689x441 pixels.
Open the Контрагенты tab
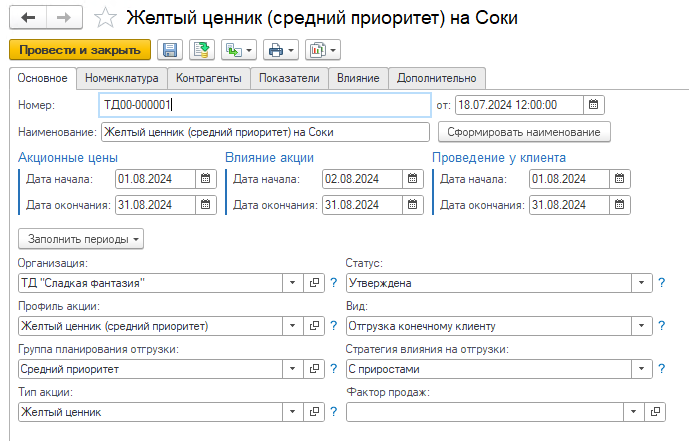pos(208,78)
